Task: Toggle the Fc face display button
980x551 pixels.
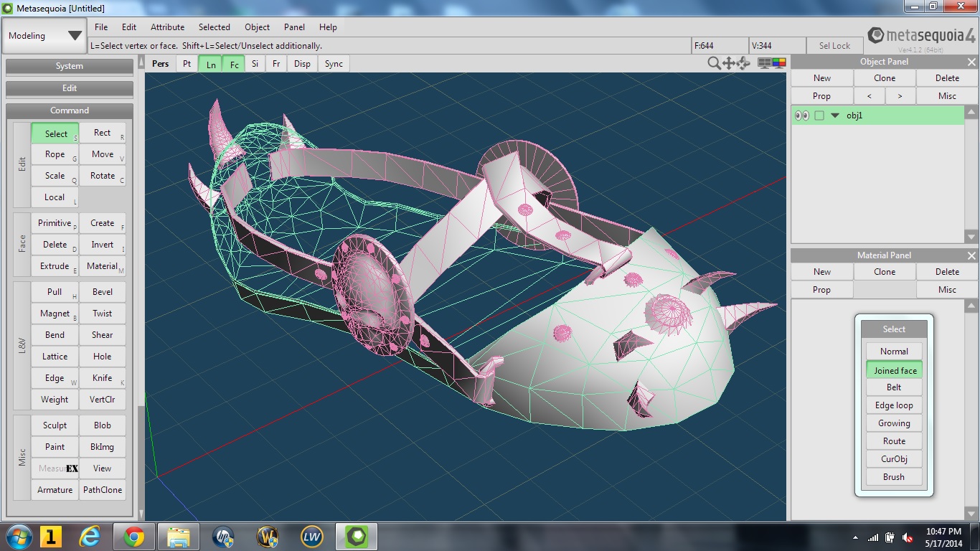Action: point(234,64)
